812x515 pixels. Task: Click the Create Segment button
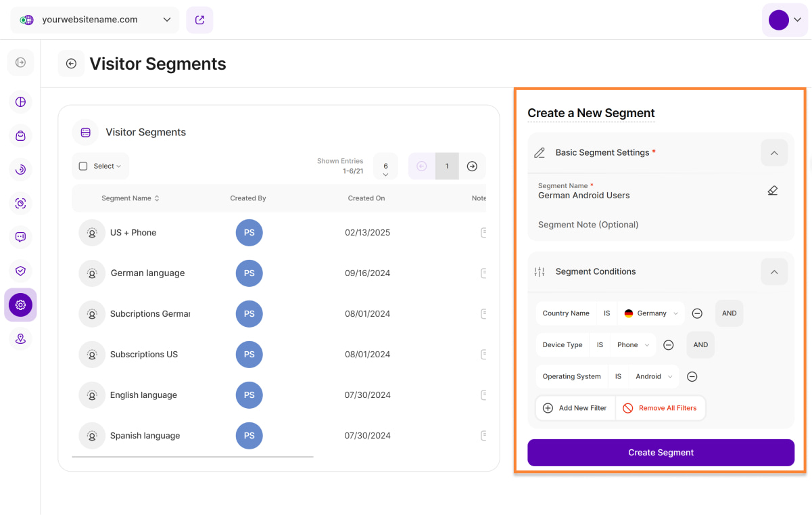(661, 453)
